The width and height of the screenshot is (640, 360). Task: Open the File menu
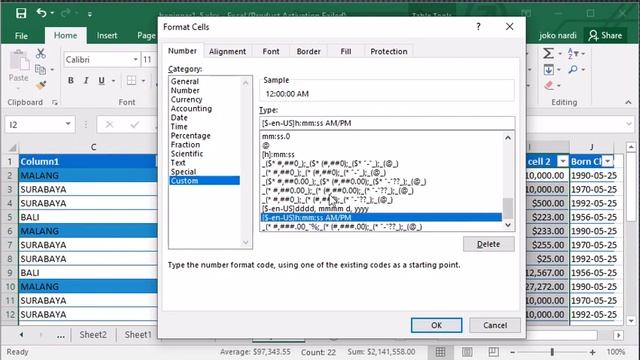pyautogui.click(x=21, y=36)
